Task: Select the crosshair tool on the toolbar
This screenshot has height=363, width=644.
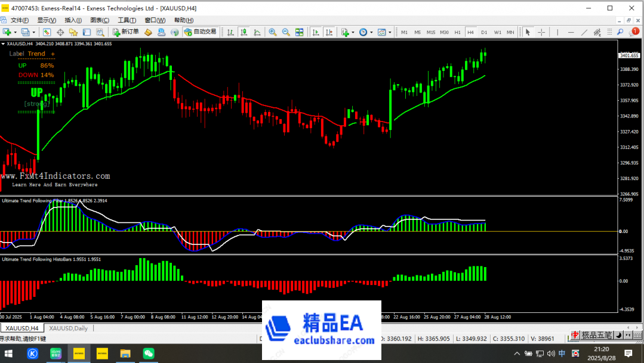Action: click(541, 32)
